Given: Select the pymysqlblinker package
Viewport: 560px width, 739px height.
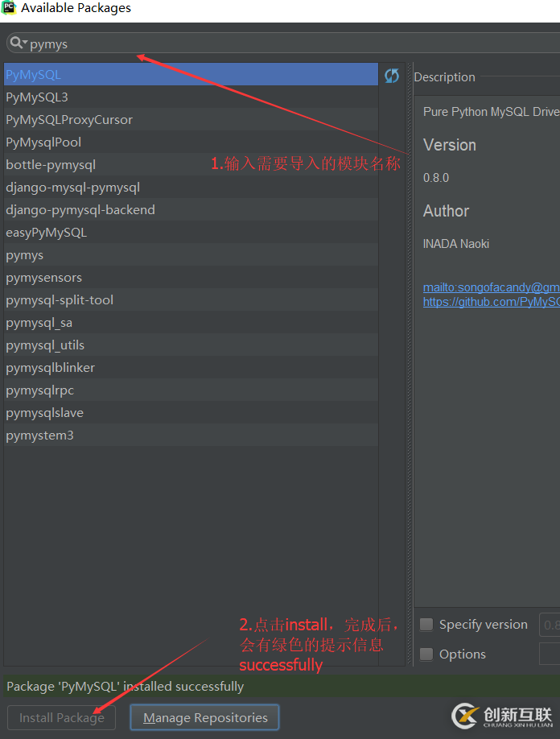Looking at the screenshot, I should (191, 368).
